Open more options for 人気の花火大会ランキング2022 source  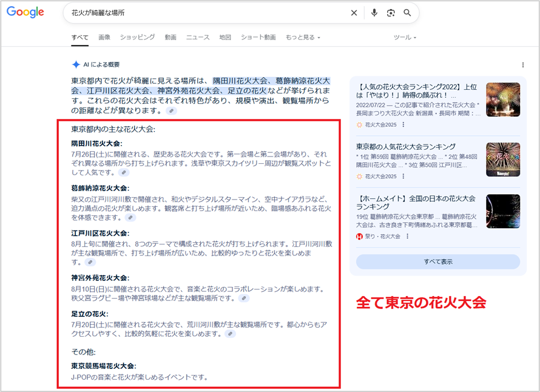point(403,124)
